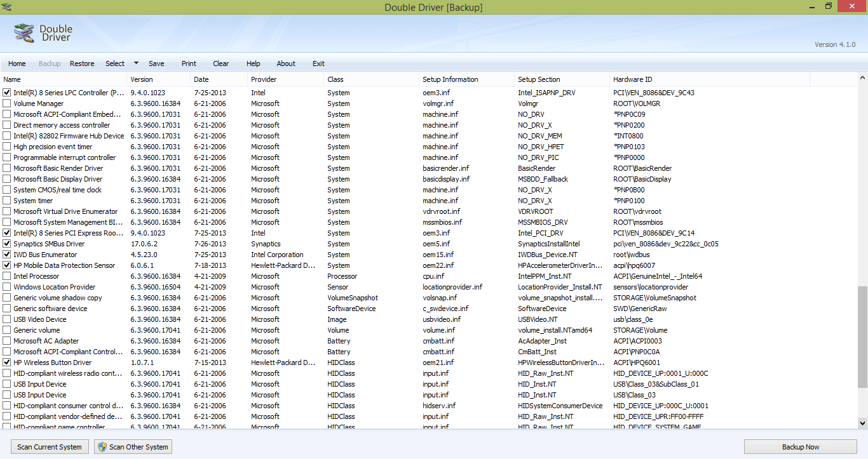868x459 pixels.
Task: Click the vertical scrollbar down arrow
Action: click(862, 423)
